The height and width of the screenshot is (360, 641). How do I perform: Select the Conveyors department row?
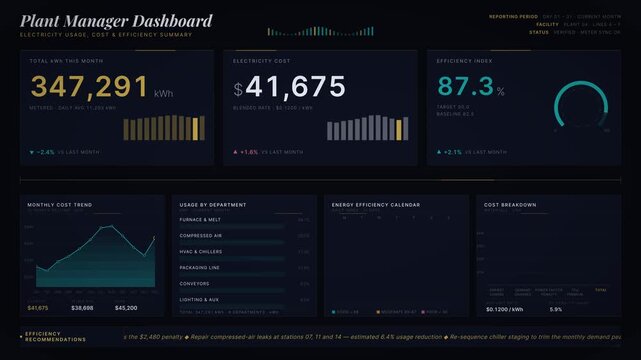click(x=244, y=286)
